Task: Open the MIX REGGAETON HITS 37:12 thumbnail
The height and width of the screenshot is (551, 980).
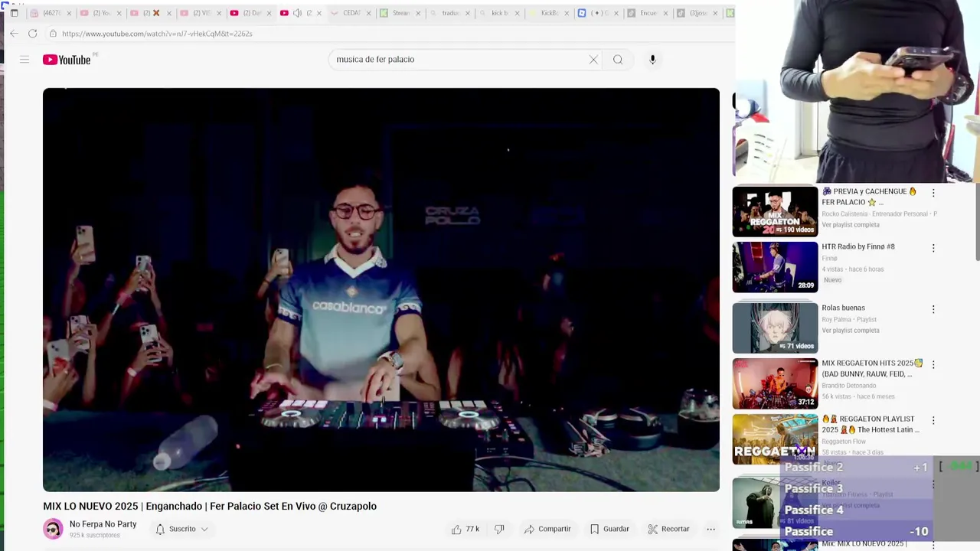Action: click(x=775, y=383)
